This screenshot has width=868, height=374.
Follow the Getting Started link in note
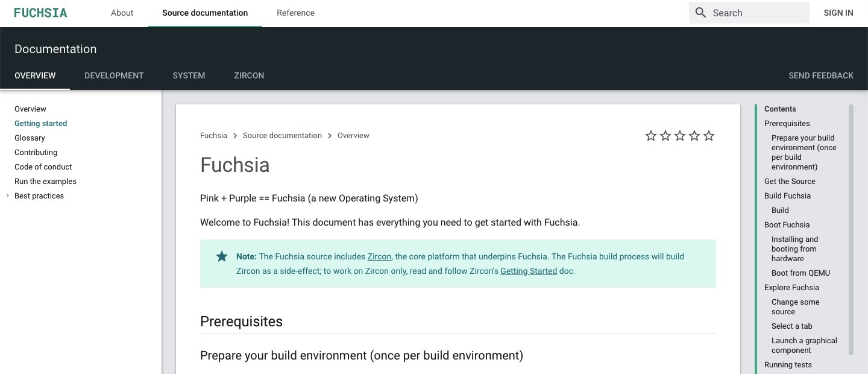[x=529, y=271]
